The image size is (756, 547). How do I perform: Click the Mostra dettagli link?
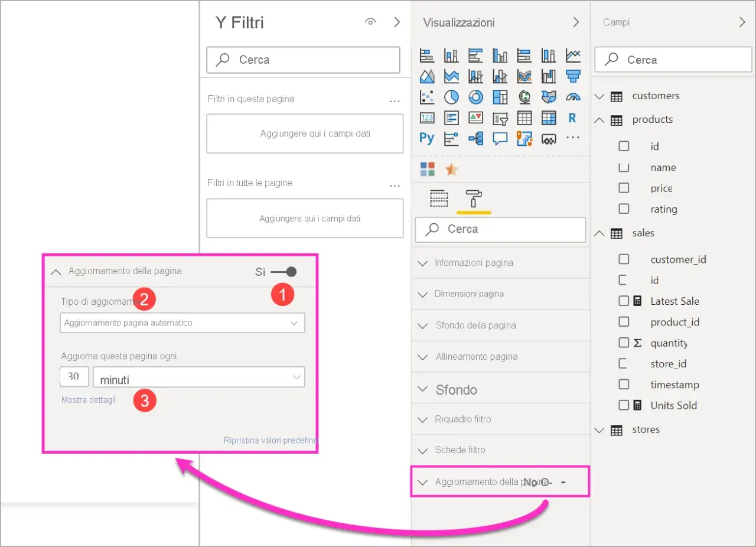pos(89,400)
